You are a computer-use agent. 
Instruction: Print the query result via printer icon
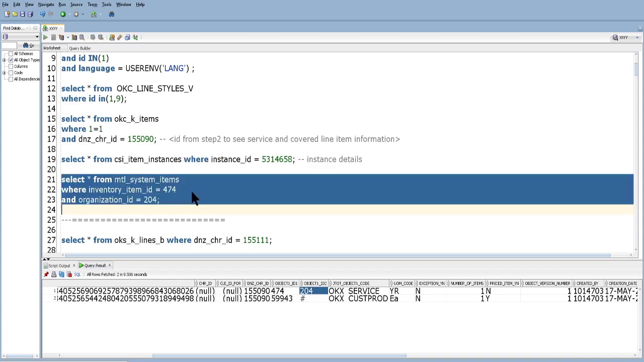54,275
